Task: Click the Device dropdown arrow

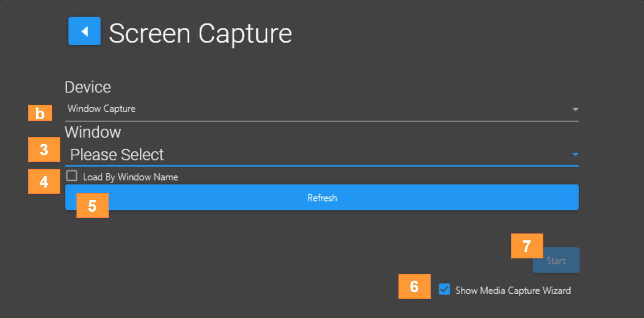Action: point(575,109)
